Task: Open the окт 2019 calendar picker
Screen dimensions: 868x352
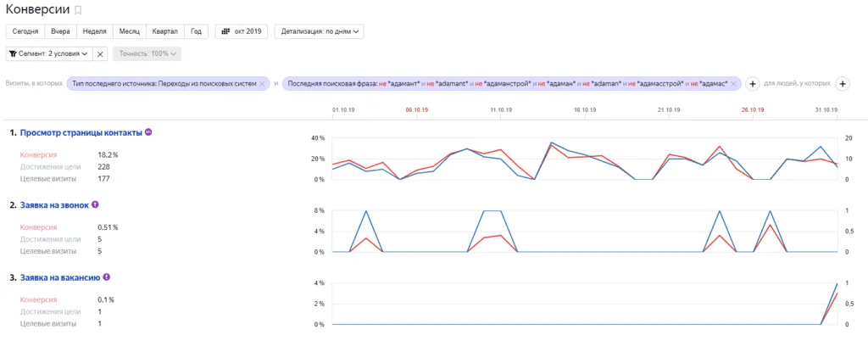Action: [242, 31]
